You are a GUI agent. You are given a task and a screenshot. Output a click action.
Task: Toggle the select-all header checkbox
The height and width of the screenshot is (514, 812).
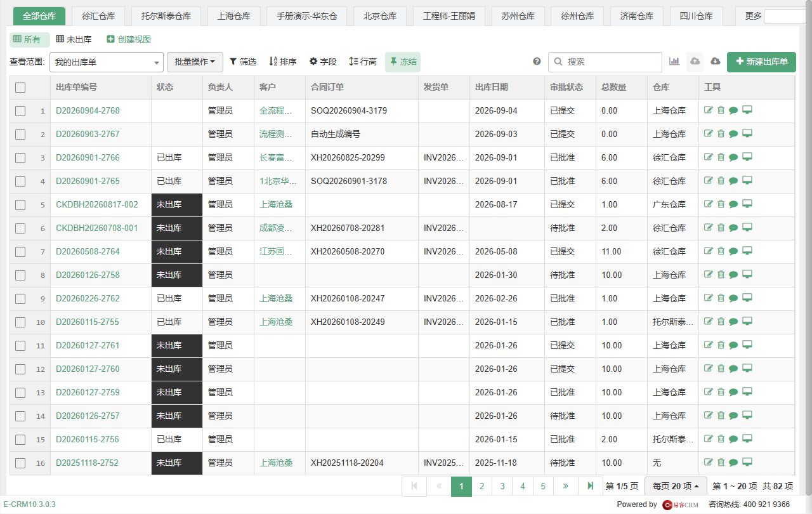pyautogui.click(x=20, y=88)
